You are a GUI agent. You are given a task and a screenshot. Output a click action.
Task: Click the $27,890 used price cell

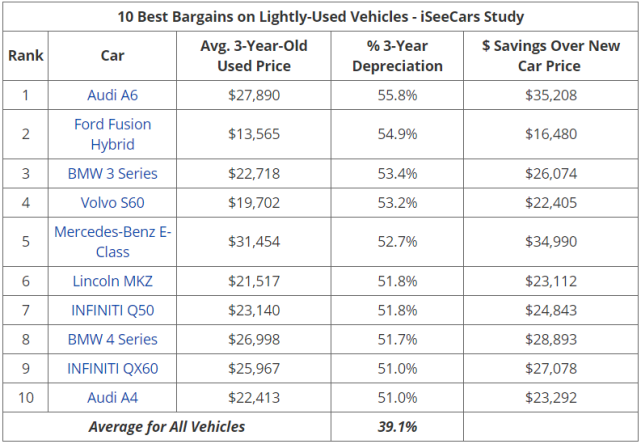(254, 95)
